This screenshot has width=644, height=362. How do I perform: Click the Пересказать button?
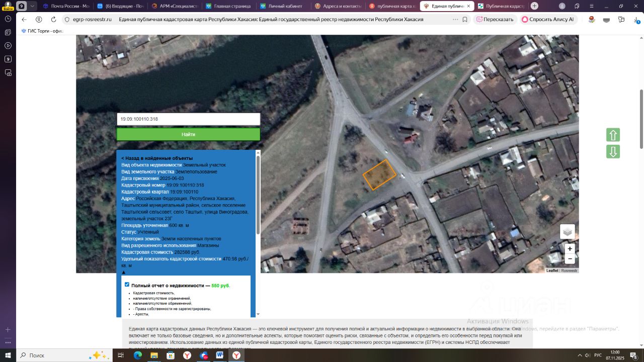495,19
